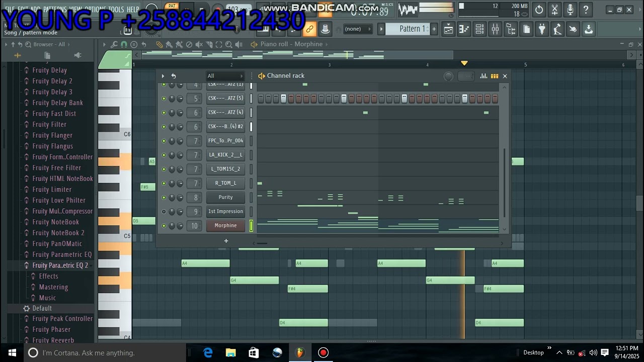The image size is (644, 362).
Task: Toggle piano roll snap magnet icon
Action: pos(124,44)
